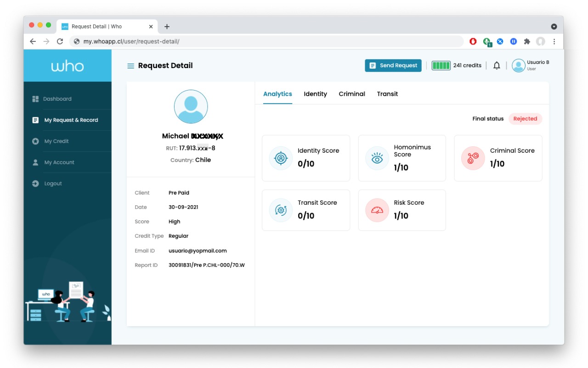Open the Identity Score 0/10 card
Viewport: 588px width, 368px height.
306,158
